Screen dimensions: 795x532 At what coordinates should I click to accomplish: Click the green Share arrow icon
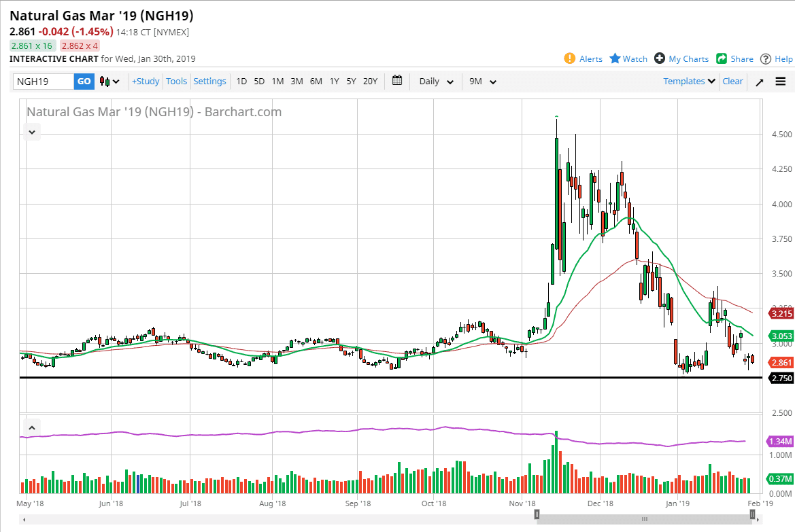coord(722,59)
